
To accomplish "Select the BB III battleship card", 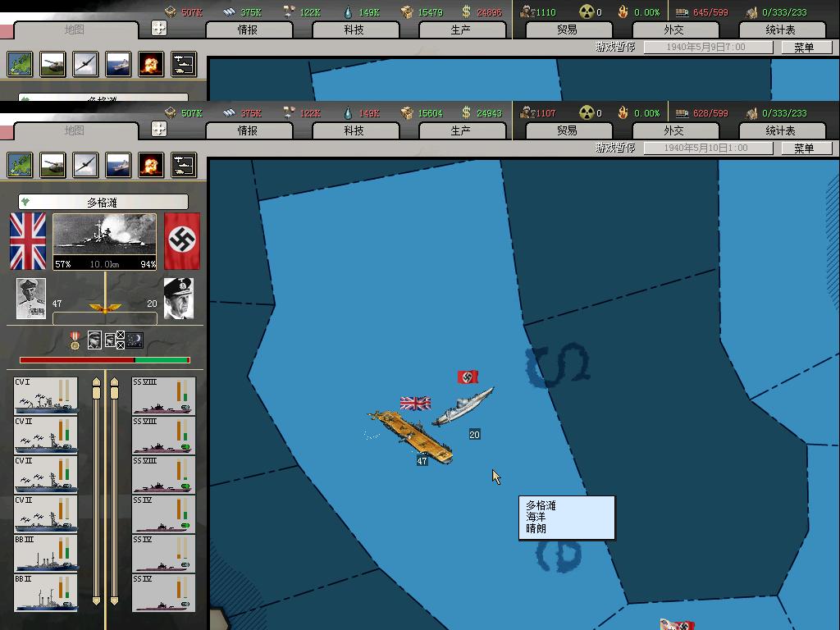I will (x=46, y=554).
